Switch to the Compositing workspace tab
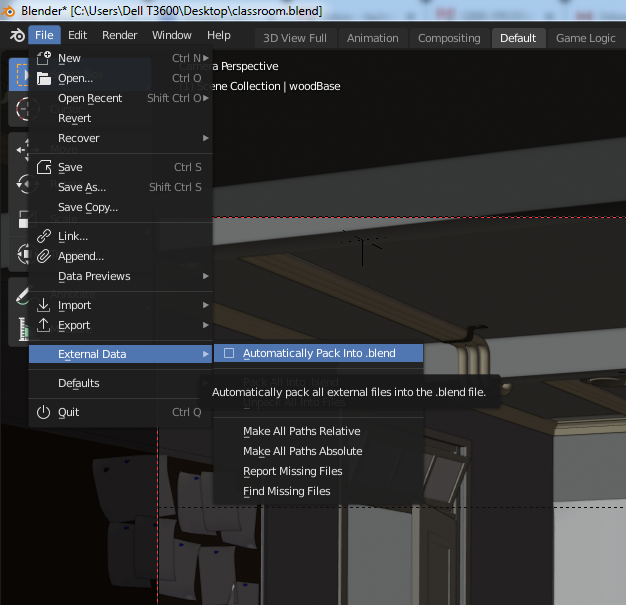This screenshot has width=626, height=605. pyautogui.click(x=449, y=38)
